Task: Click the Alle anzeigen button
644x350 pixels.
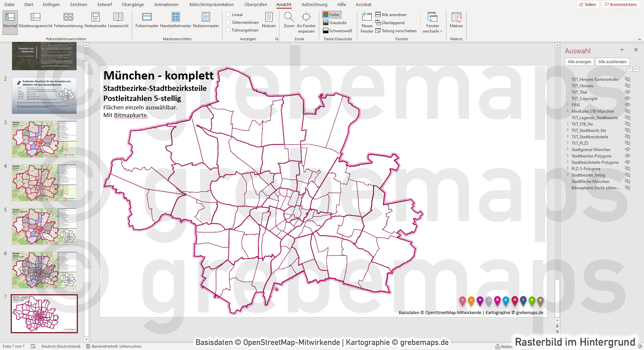Action: [x=579, y=61]
